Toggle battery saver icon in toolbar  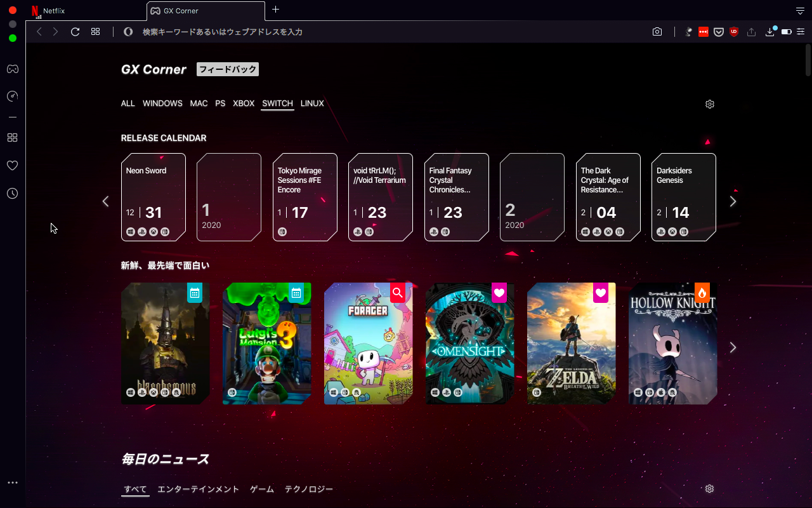tap(786, 32)
